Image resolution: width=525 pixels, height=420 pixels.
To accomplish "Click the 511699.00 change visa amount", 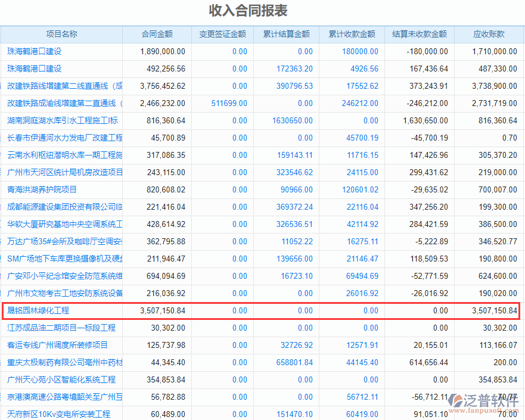I will click(x=229, y=103).
